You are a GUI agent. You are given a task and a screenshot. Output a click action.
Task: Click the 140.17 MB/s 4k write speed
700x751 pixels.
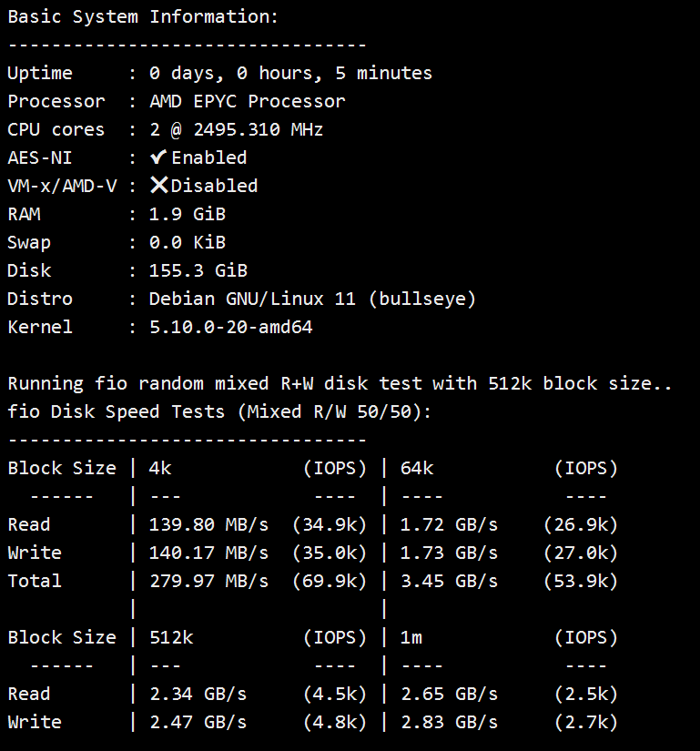[x=208, y=553]
